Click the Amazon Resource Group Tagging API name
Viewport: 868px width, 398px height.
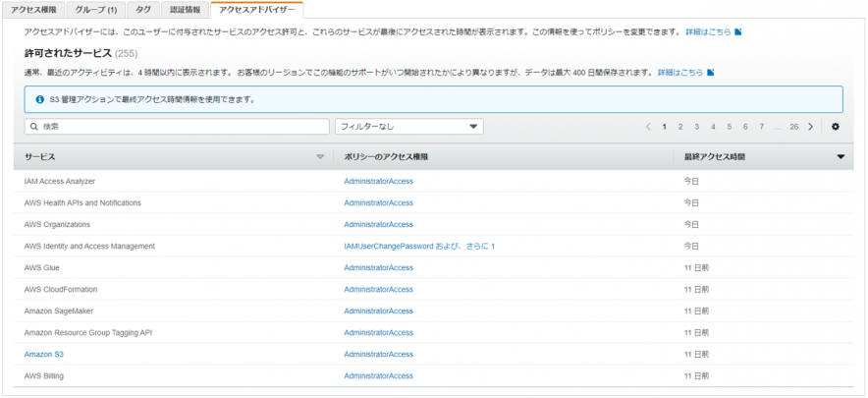[x=88, y=332]
